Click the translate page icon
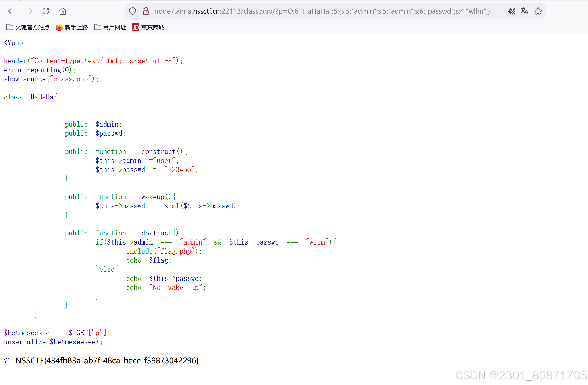Image resolution: width=588 pixels, height=385 pixels. 524,11
